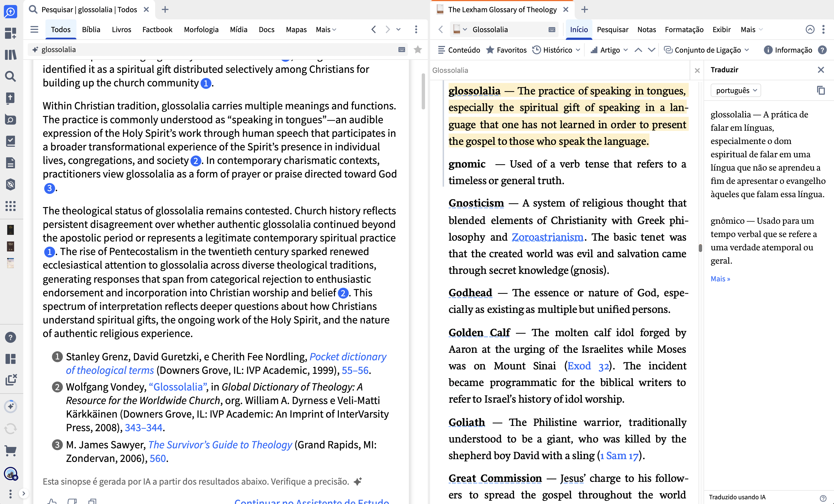Open the sidebar help question mark icon
The image size is (834, 504).
[11, 337]
